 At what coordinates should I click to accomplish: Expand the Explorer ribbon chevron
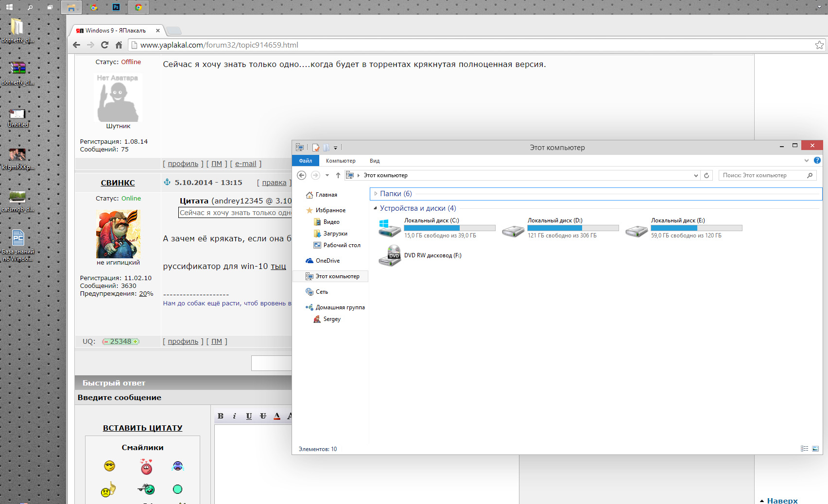807,161
